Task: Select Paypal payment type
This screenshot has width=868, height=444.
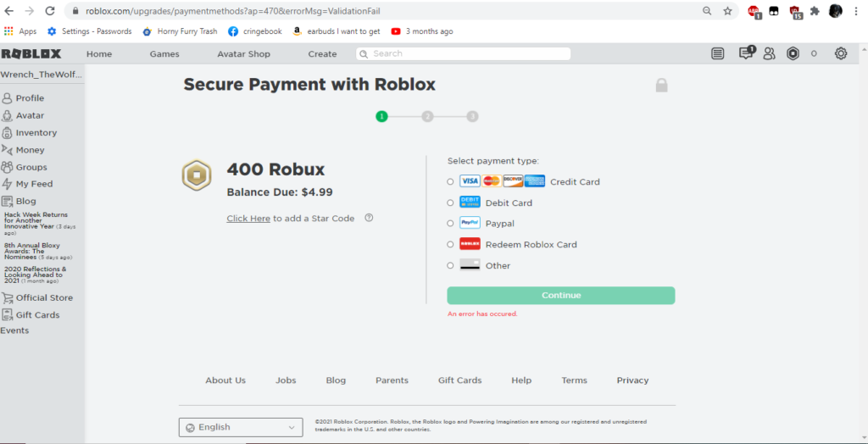Action: point(450,223)
